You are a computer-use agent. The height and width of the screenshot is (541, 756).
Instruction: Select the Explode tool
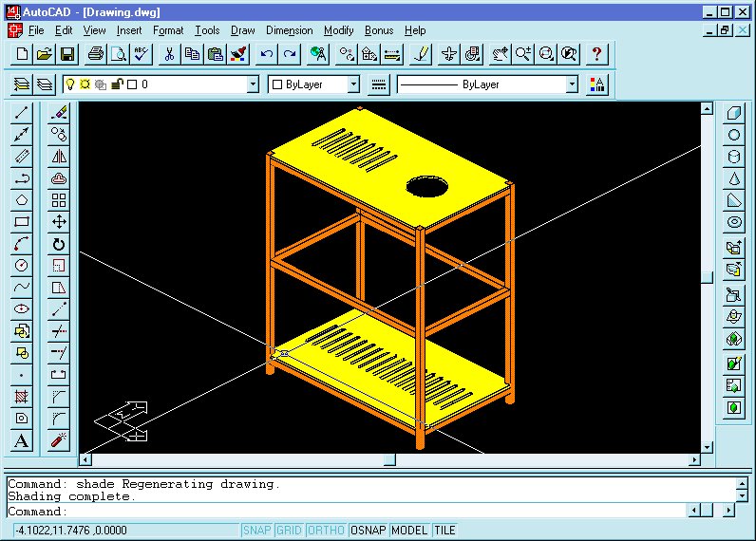[59, 440]
